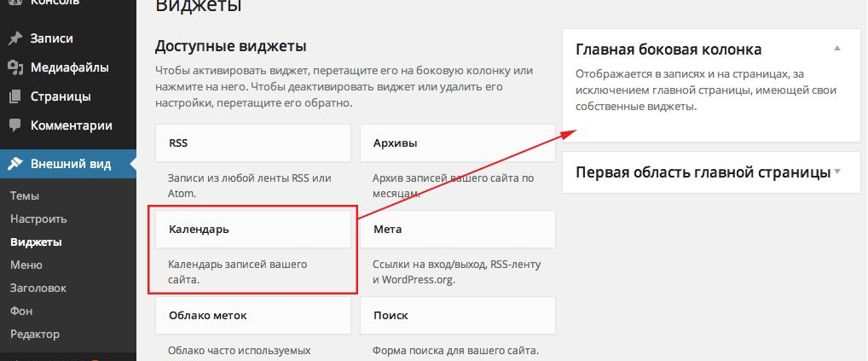Click description 'Архив записей вашего сайта по месяцам.'

tap(453, 186)
